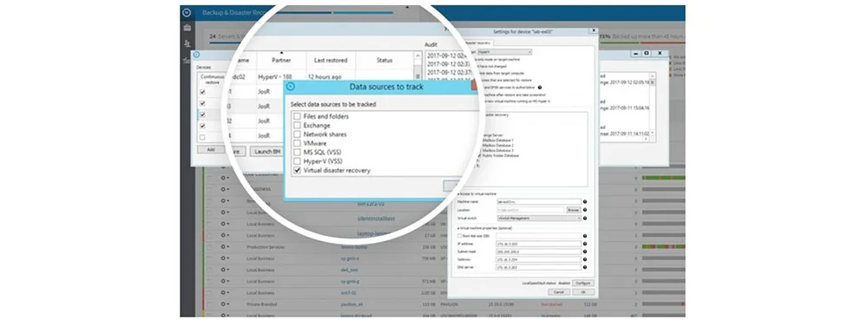
Task: Open the briefcase icon in the left sidebar
Action: (x=187, y=28)
